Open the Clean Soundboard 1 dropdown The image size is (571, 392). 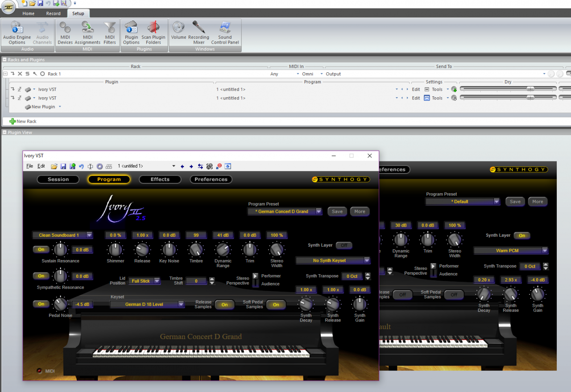click(62, 235)
